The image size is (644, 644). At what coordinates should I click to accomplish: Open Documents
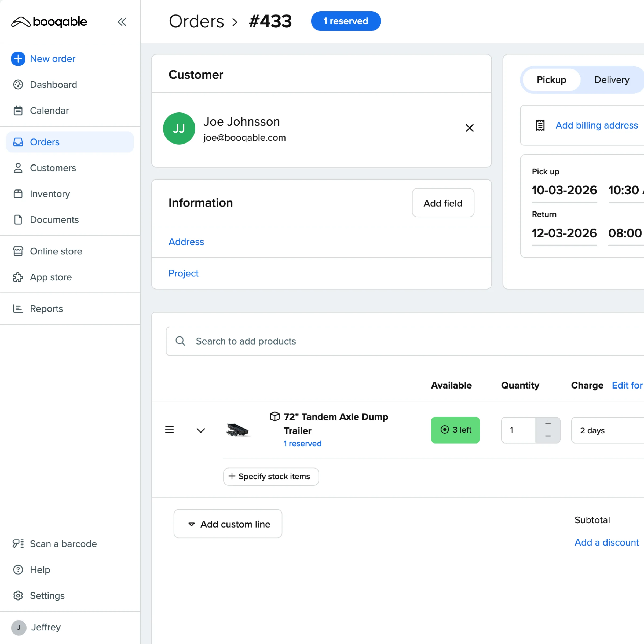pos(54,220)
